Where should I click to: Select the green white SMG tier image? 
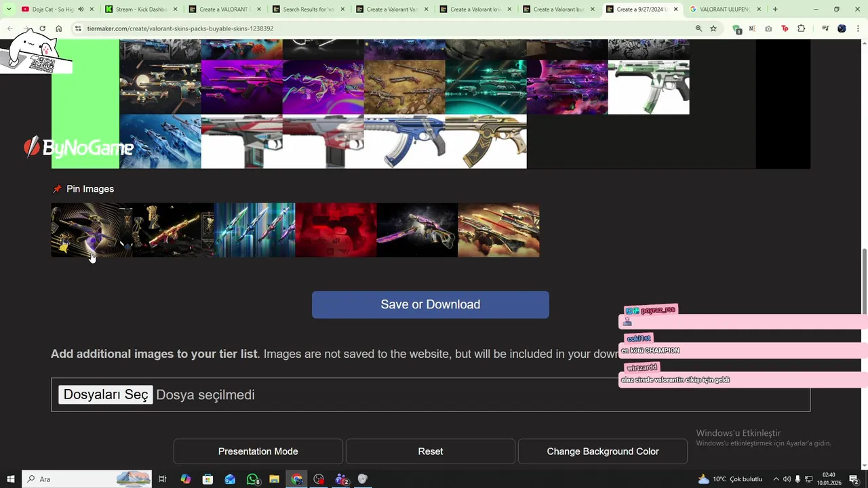pos(649,87)
